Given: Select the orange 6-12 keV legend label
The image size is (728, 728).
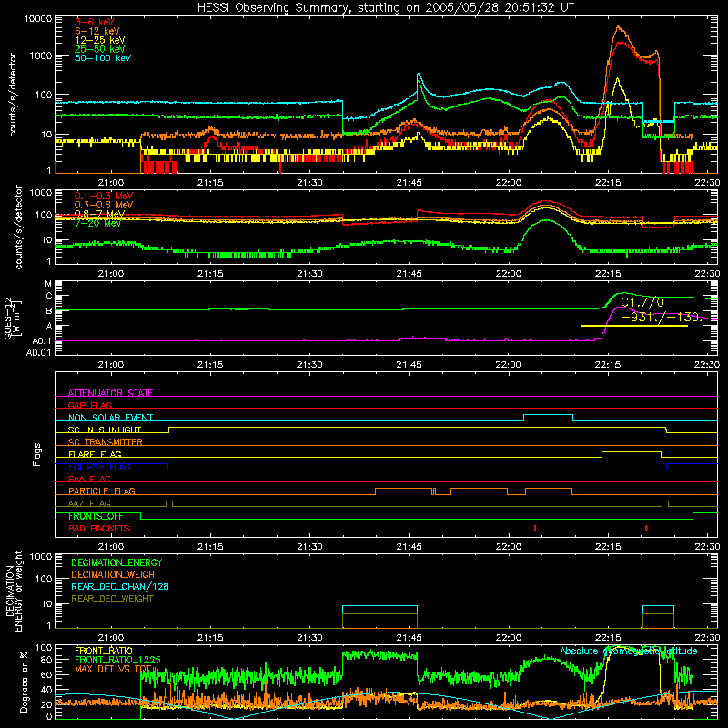Looking at the screenshot, I should 96,31.
